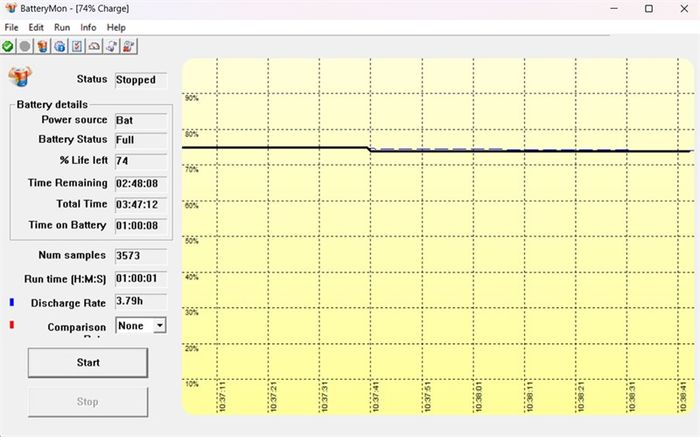Open the Edit menu
Screen dimensions: 700x437
tap(36, 27)
